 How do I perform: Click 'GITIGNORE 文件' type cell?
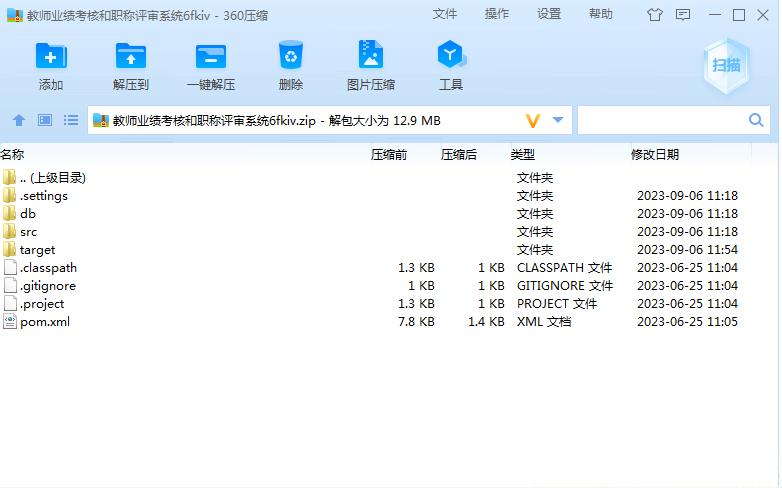click(x=565, y=285)
